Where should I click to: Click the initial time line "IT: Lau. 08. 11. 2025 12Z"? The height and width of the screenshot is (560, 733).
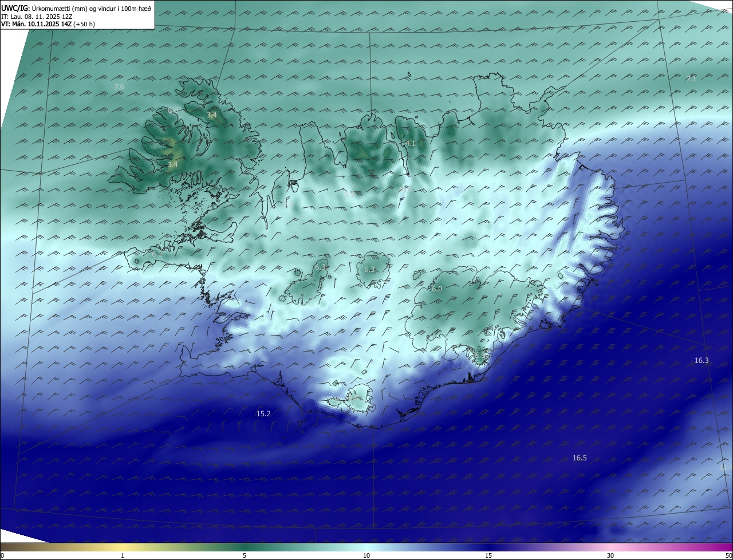37,17
